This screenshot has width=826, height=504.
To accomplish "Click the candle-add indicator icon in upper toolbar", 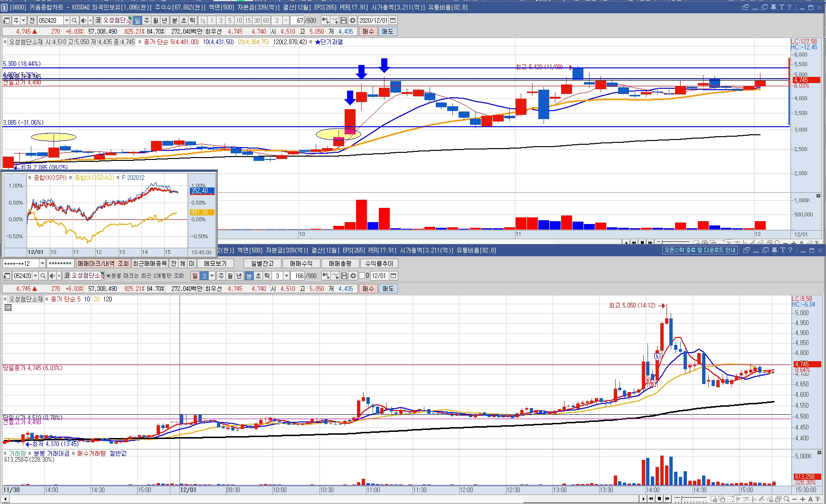I will click(325, 20).
